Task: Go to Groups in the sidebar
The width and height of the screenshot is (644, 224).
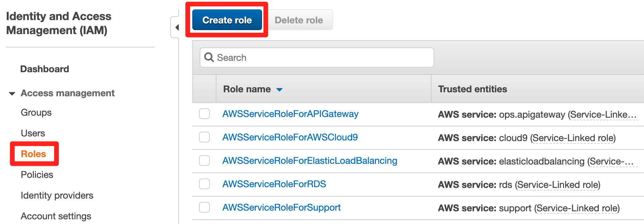Action: pyautogui.click(x=36, y=113)
